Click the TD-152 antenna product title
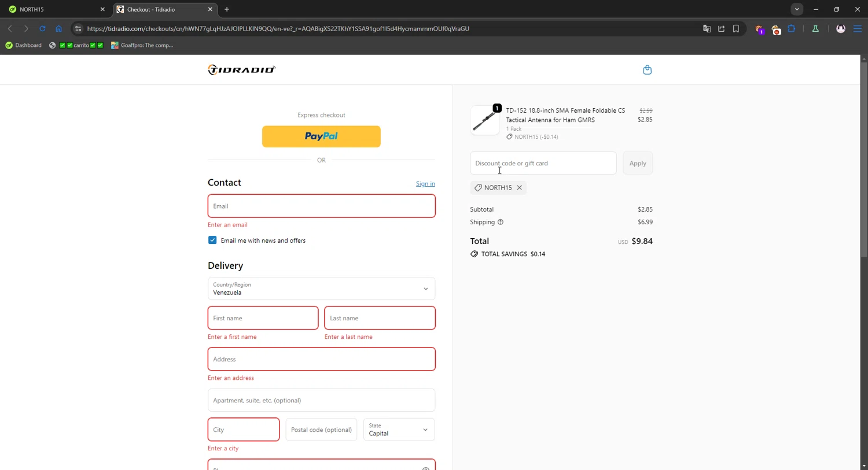The width and height of the screenshot is (868, 470). (x=565, y=115)
